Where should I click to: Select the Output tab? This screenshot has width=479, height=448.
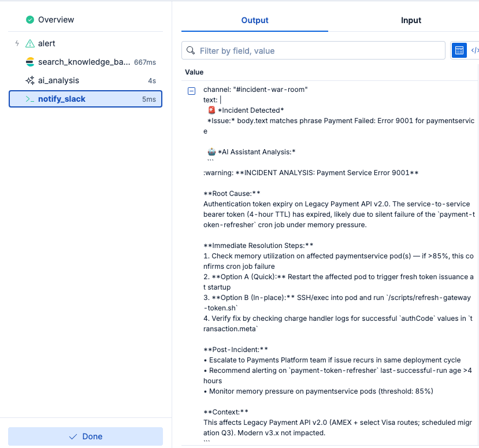click(255, 20)
